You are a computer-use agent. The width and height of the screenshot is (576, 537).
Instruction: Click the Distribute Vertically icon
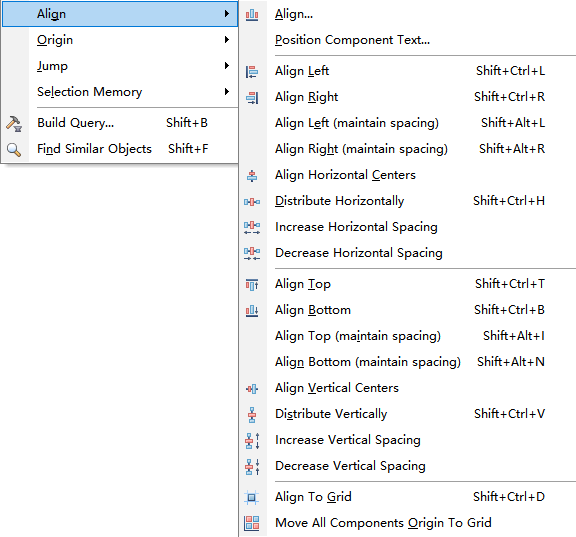pyautogui.click(x=252, y=414)
